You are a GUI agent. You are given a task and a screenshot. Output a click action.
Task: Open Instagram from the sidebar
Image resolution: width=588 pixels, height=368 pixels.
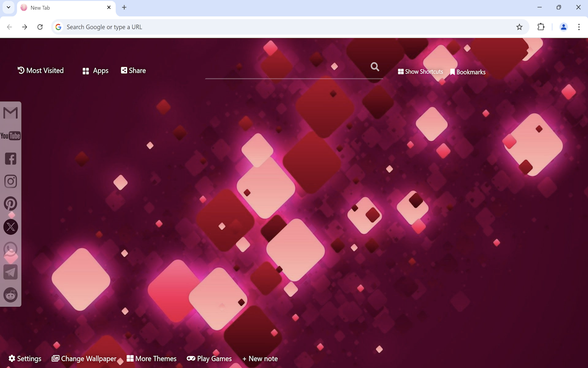pyautogui.click(x=11, y=181)
